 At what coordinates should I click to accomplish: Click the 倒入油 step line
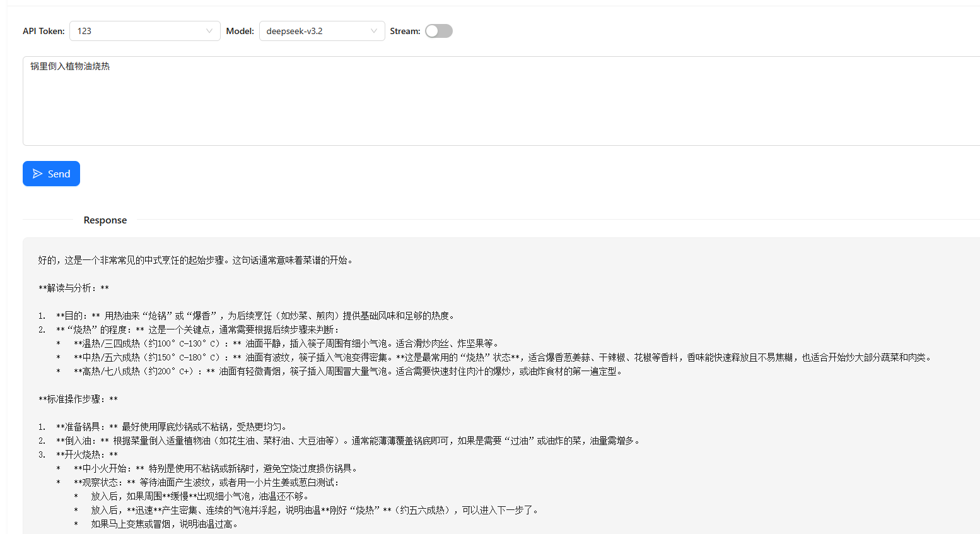(347, 441)
